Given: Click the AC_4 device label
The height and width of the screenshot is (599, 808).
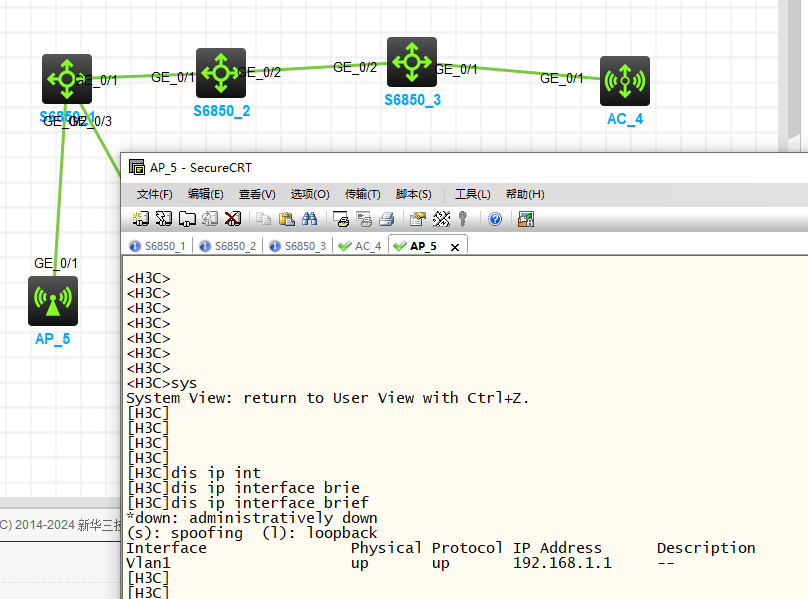Looking at the screenshot, I should [625, 119].
